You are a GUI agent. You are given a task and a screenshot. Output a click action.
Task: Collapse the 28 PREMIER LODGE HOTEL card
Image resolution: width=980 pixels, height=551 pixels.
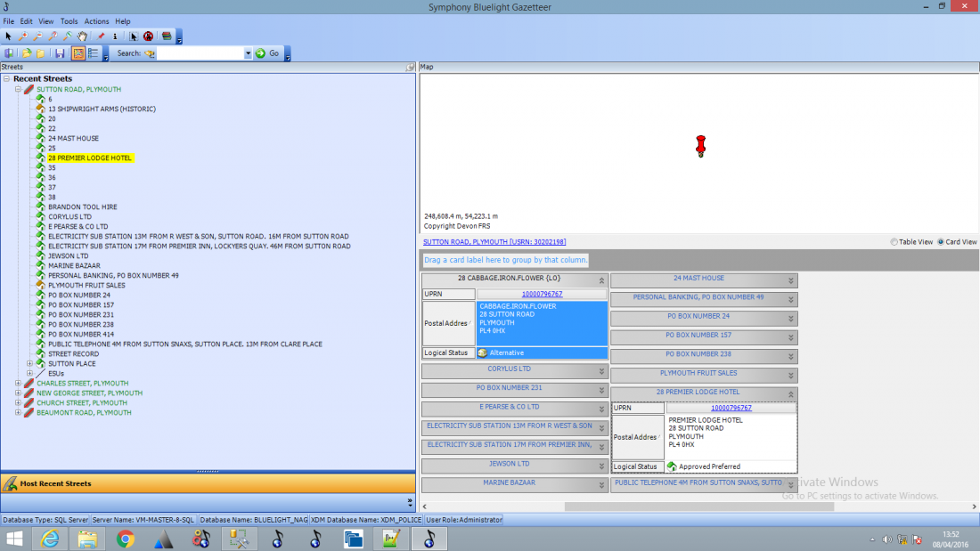coord(790,394)
